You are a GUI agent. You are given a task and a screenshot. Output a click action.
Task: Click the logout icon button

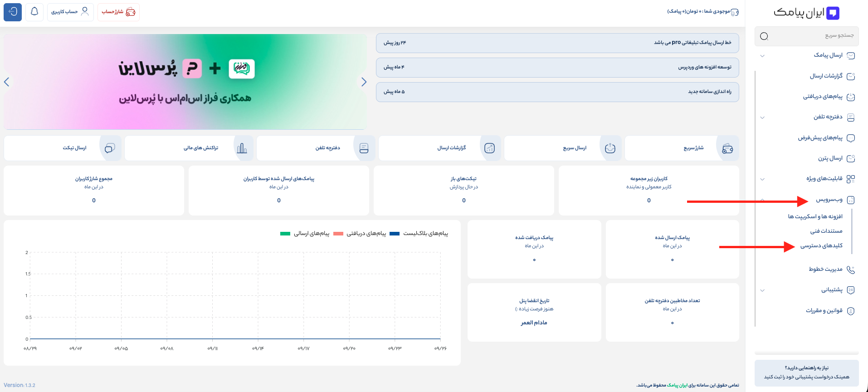point(13,12)
